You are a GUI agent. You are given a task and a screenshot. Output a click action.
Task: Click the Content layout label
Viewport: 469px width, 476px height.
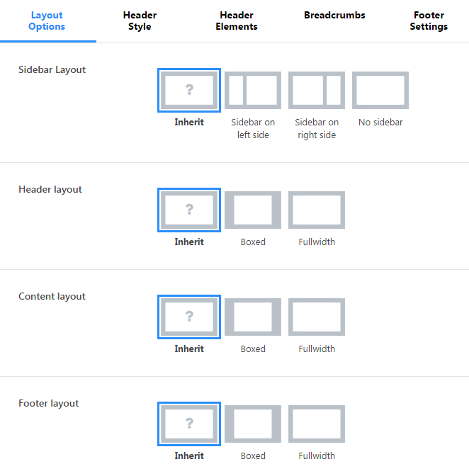point(52,296)
